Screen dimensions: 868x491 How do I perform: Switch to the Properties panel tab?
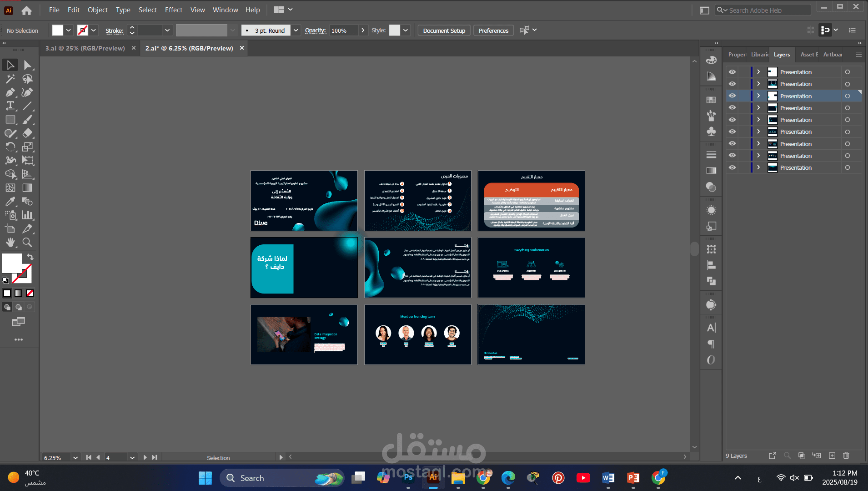pos(737,55)
